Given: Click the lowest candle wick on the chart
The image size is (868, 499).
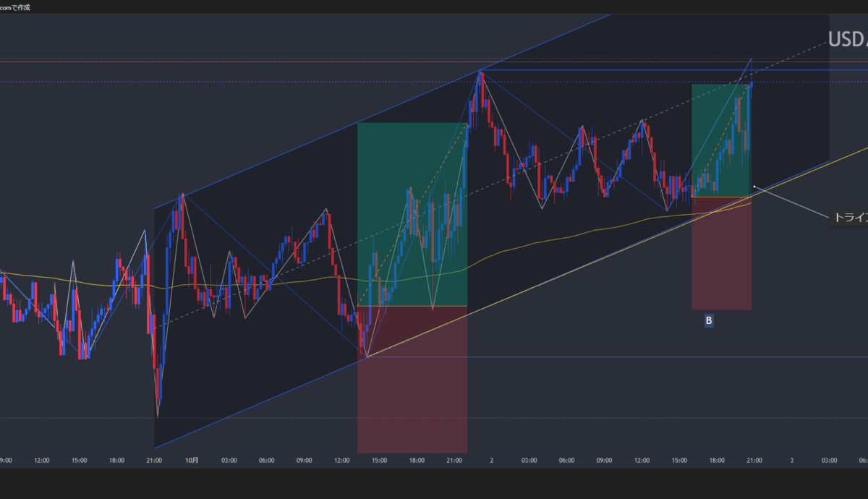Looking at the screenshot, I should 158,409.
